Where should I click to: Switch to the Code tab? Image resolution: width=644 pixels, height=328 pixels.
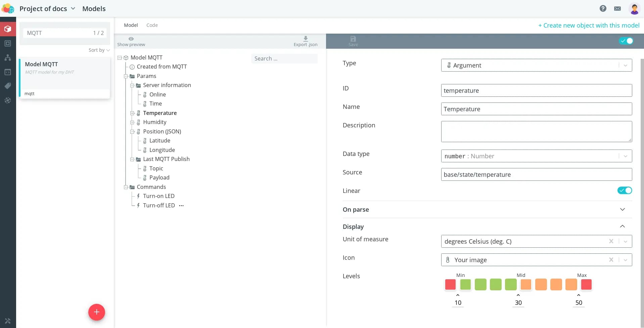tap(152, 25)
